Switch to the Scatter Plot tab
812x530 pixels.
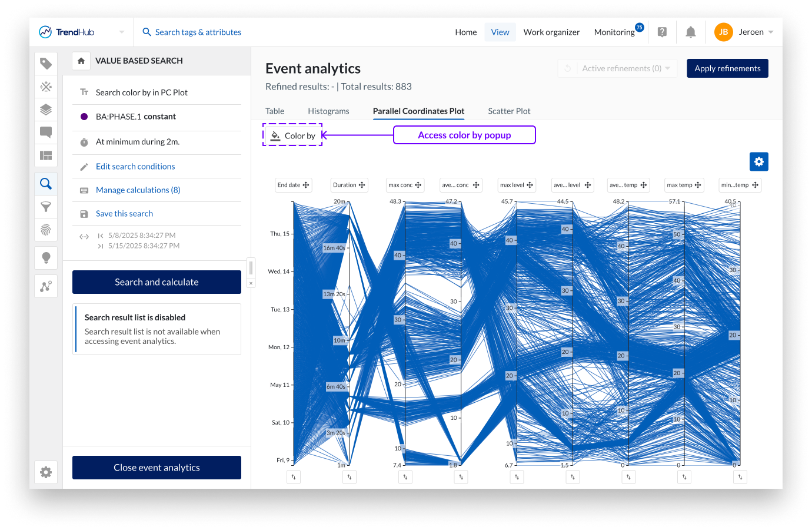click(509, 111)
